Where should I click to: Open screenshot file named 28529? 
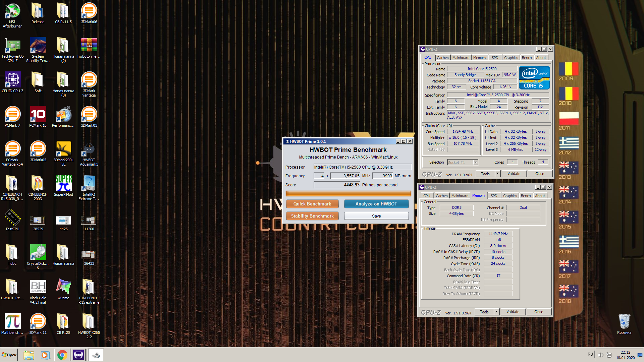[38, 223]
